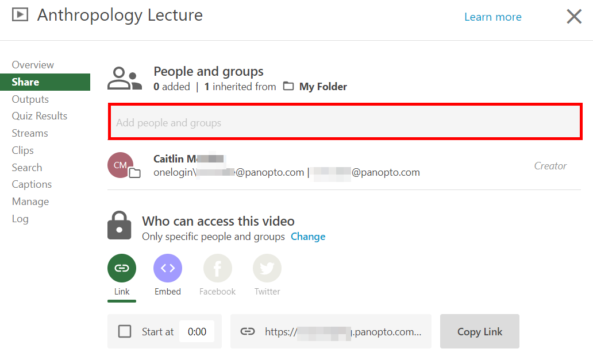Click the People and groups icon
The width and height of the screenshot is (593, 364).
(x=125, y=78)
